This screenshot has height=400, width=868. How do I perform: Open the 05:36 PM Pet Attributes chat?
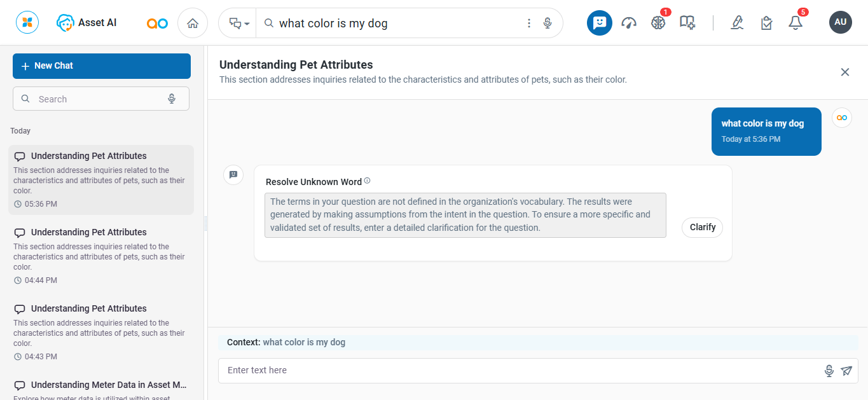click(x=101, y=179)
